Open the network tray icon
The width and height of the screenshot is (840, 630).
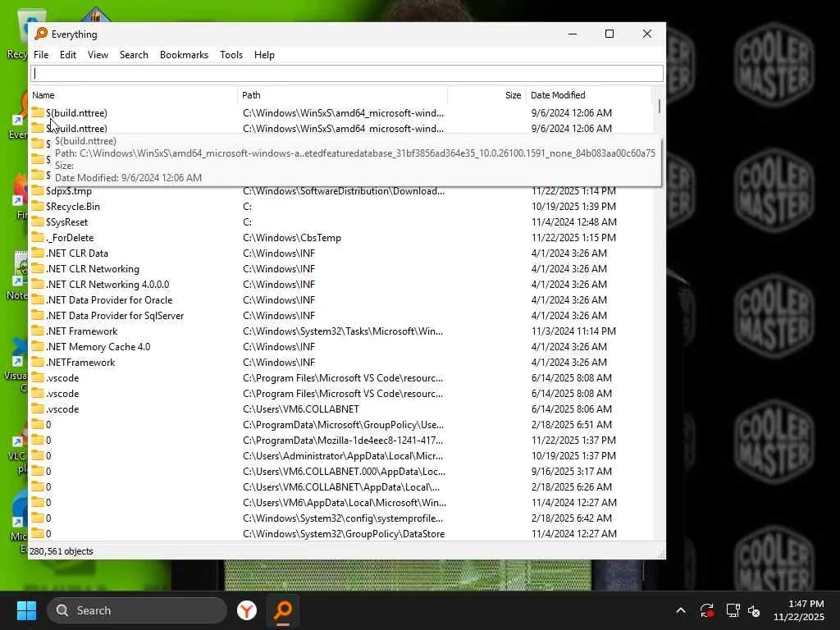(733, 610)
